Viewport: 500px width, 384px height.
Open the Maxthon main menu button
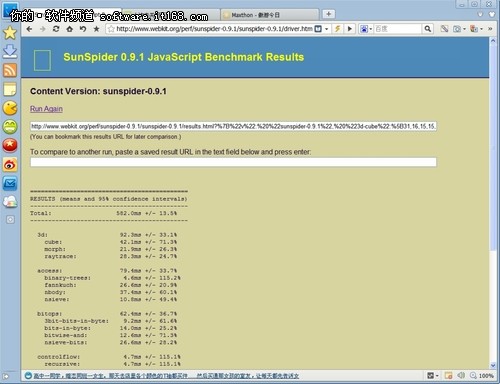pos(10,10)
